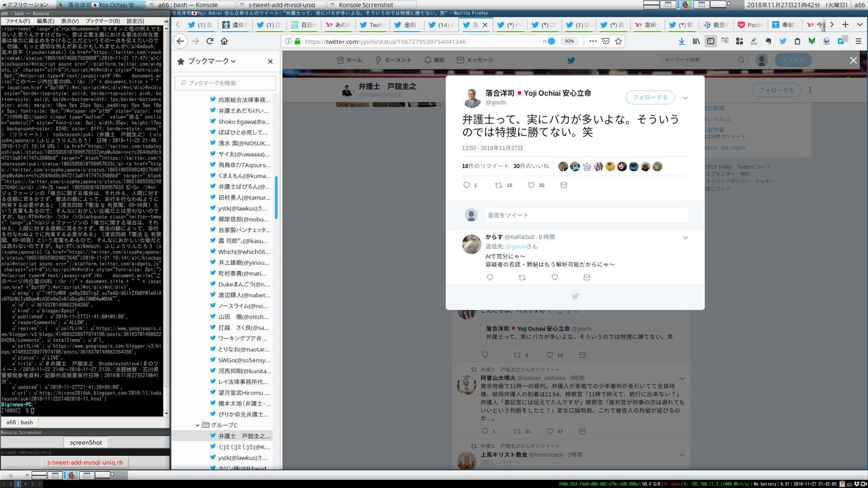The image size is (868, 488).
Task: Retweet KaRaSu0's reply
Action: 522,278
